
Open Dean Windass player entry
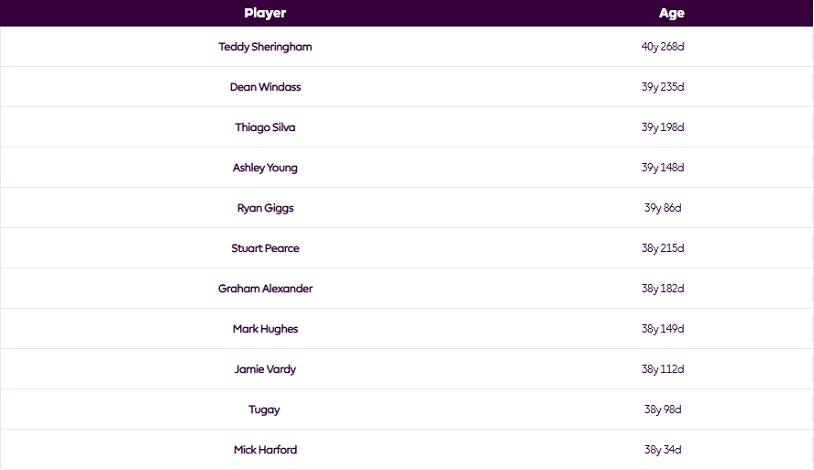(x=265, y=87)
